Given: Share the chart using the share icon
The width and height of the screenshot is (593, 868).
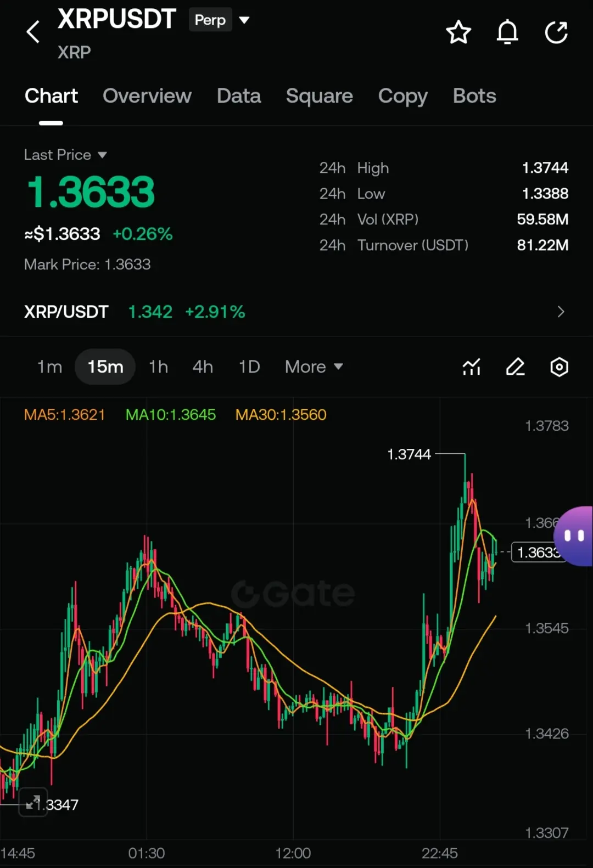Looking at the screenshot, I should [556, 32].
